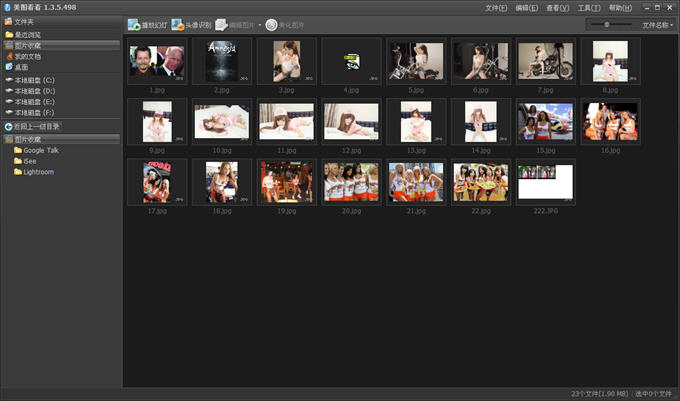Open the 文件名称 sort dropdown
Screen dimensions: 680x401
(657, 24)
